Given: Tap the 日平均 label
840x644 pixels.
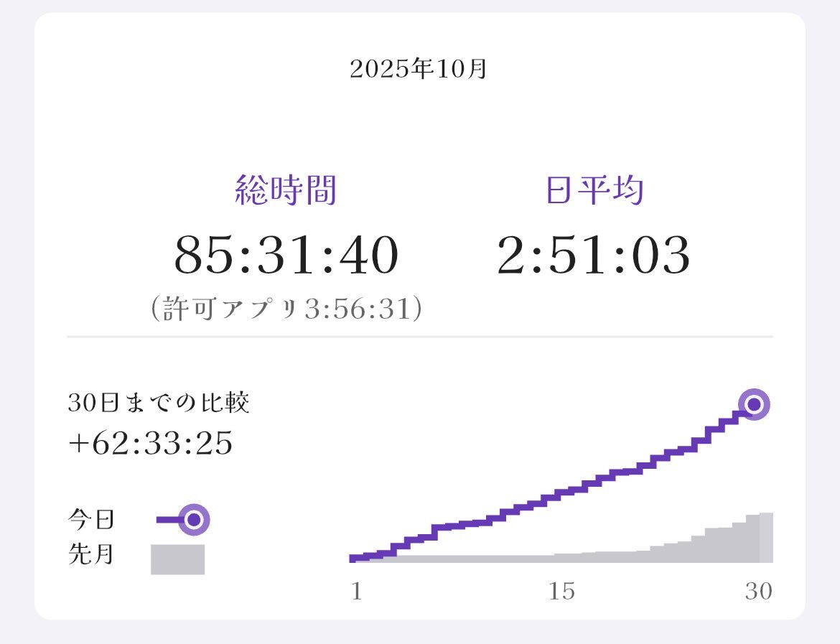Looking at the screenshot, I should tap(594, 190).
